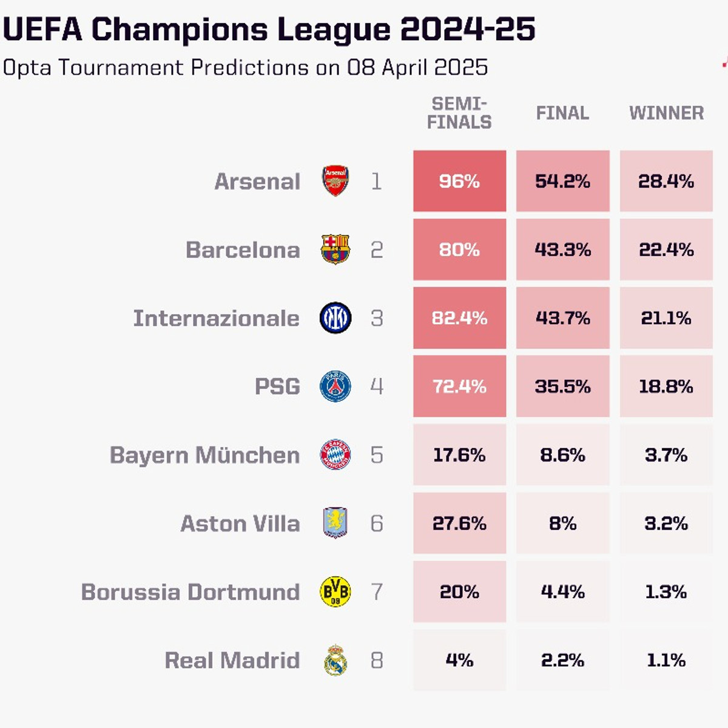Click the SEMI-FINALS column header

point(459,113)
